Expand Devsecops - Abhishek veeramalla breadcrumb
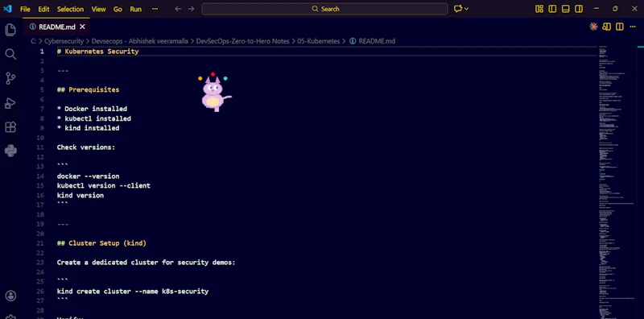This screenshot has width=644, height=319. pyautogui.click(x=140, y=41)
